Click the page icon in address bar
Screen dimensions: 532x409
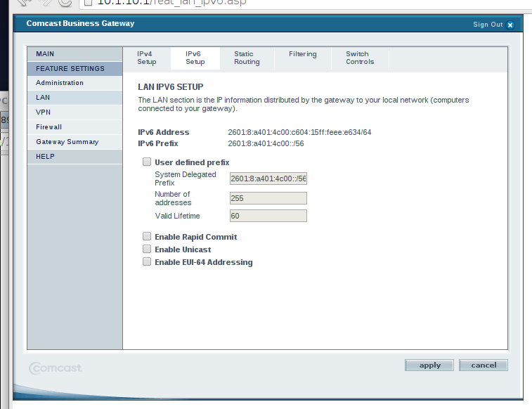[89, 2]
